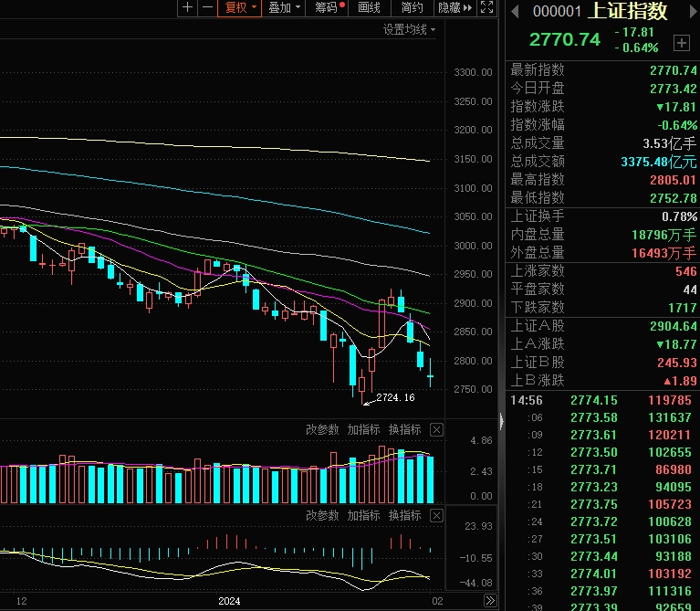The width and height of the screenshot is (700, 611).
Task: Click 加指标 in the volume panel
Action: 363,429
